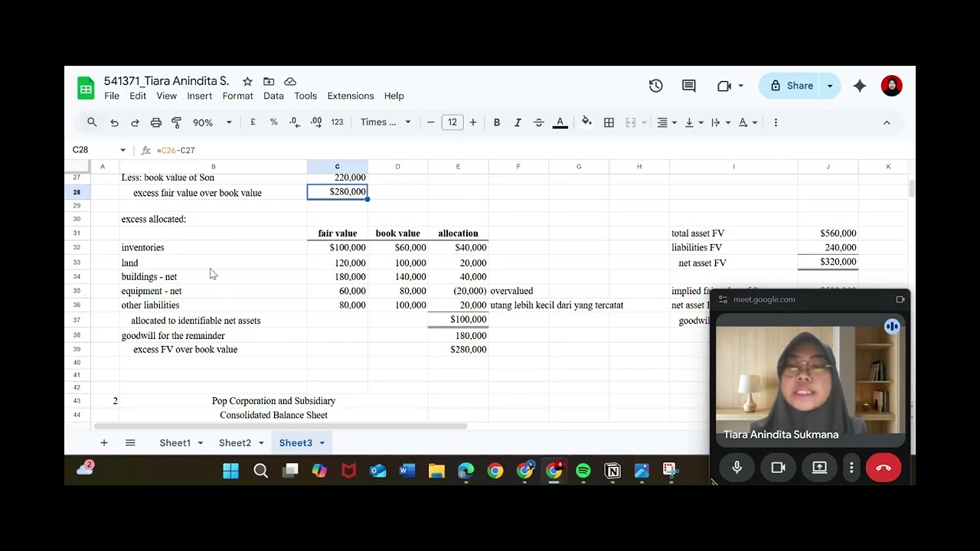Open text wrapping dropdown

tap(720, 122)
